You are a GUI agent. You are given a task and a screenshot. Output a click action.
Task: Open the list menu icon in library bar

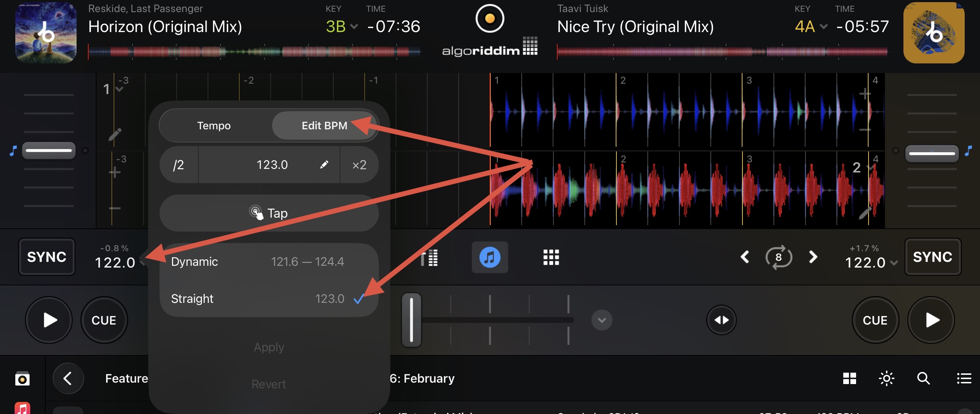coord(964,378)
